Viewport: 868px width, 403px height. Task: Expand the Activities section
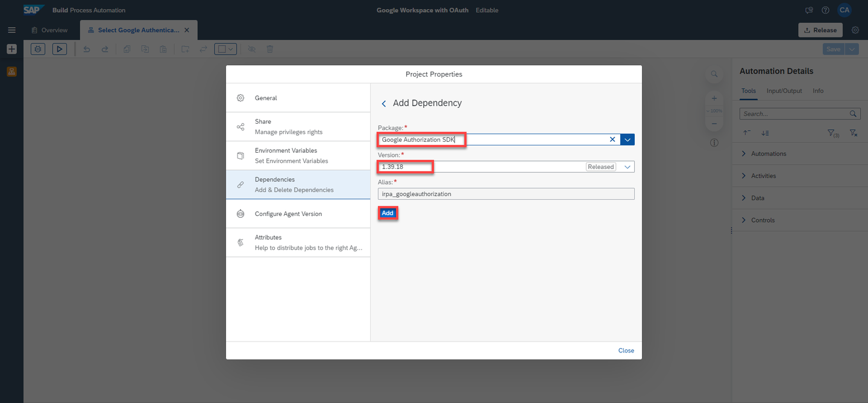point(800,176)
